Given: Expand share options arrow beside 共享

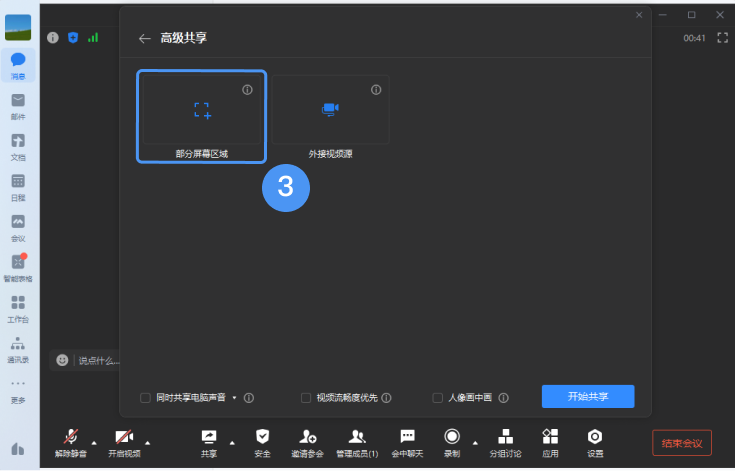Looking at the screenshot, I should (x=232, y=443).
